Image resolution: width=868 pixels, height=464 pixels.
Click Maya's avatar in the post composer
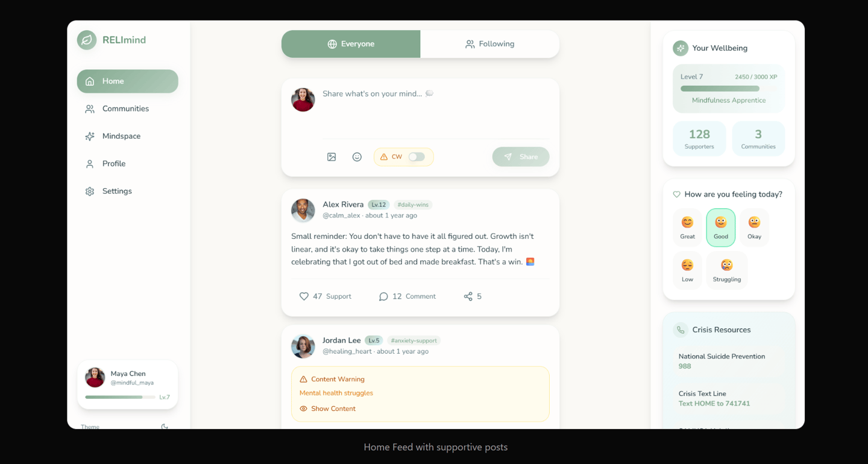point(303,100)
